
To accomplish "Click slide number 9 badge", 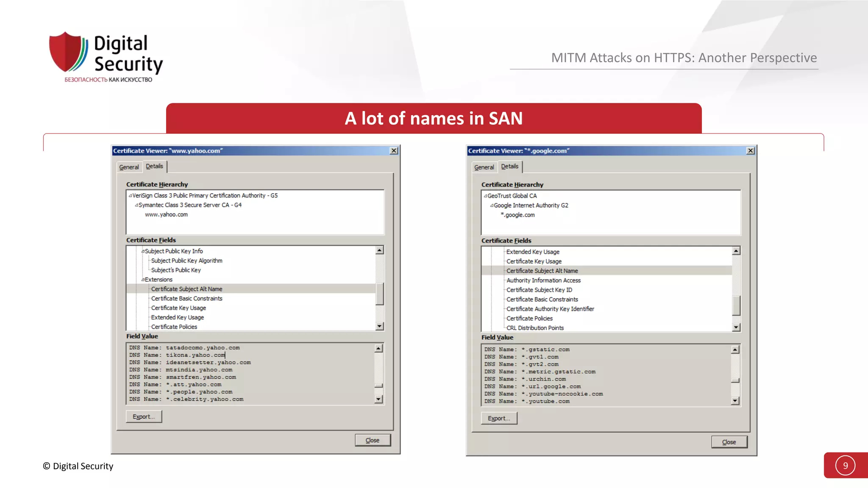I will point(845,466).
